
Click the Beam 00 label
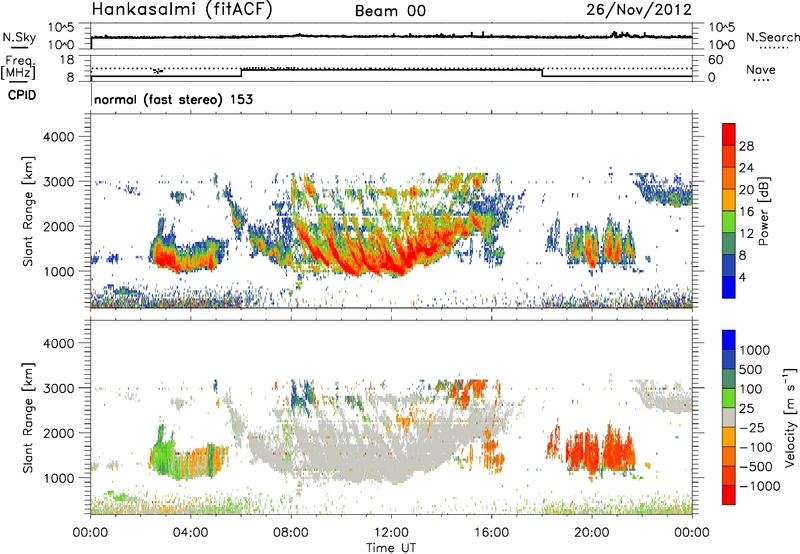point(390,11)
